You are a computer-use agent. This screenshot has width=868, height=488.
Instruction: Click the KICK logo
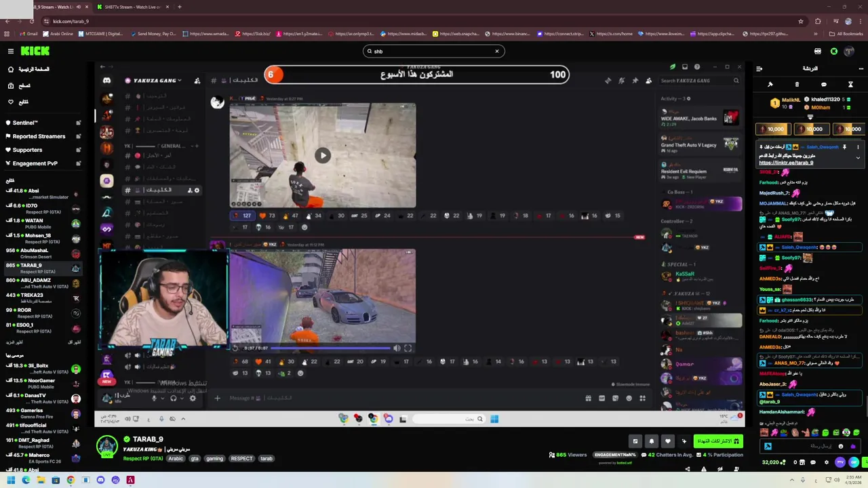point(35,51)
